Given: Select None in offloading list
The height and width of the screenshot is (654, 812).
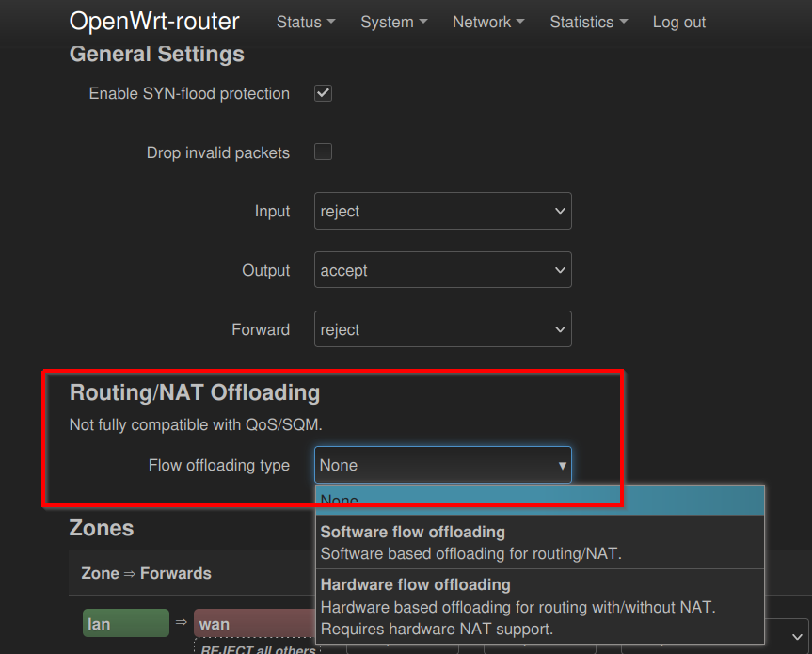Looking at the screenshot, I should [x=538, y=502].
